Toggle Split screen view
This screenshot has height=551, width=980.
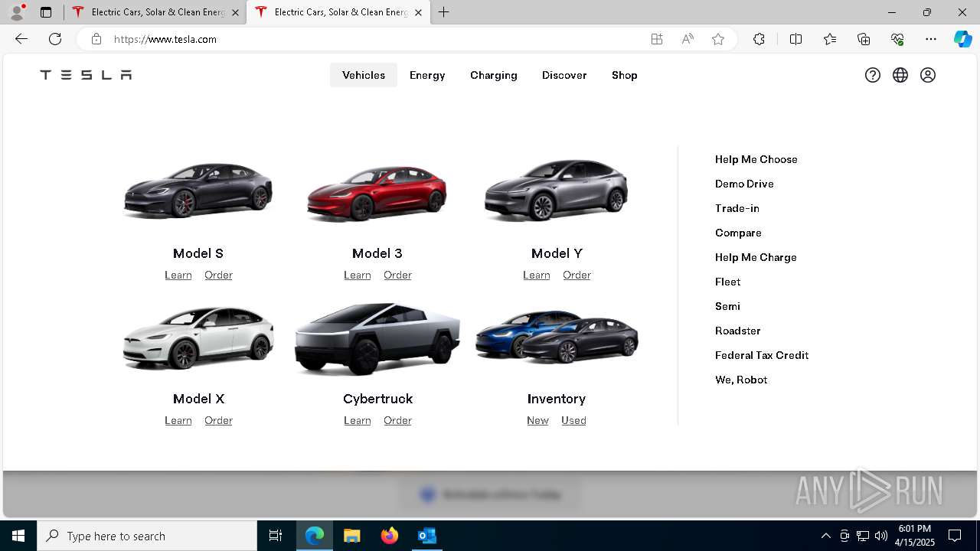tap(795, 39)
